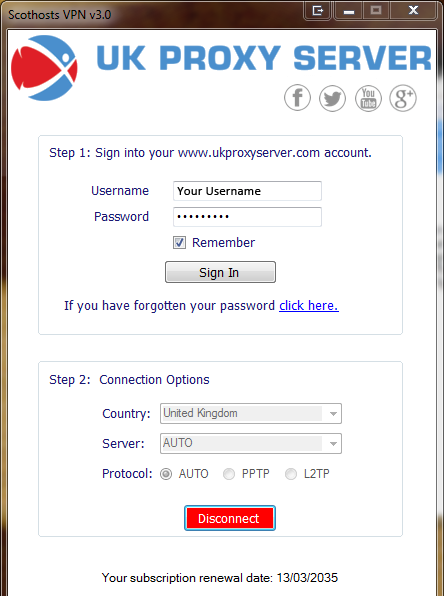The height and width of the screenshot is (596, 444).
Task: Open the Twitter bird icon
Action: point(332,98)
